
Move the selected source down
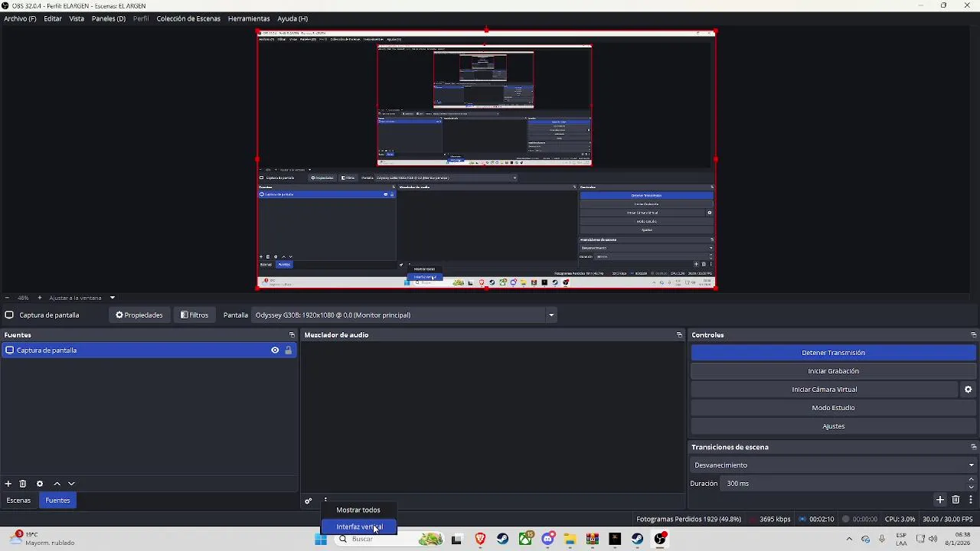point(71,484)
